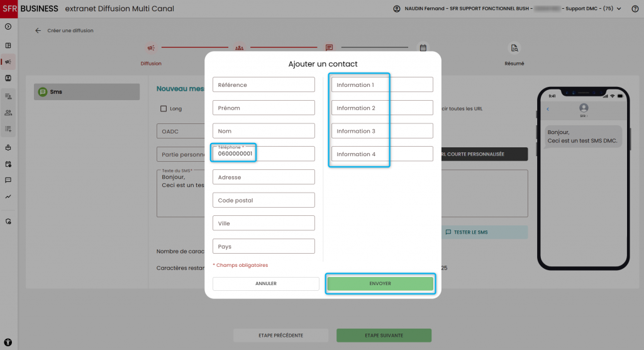
Task: Open the add-to-list icon in the sidebar
Action: (8, 129)
